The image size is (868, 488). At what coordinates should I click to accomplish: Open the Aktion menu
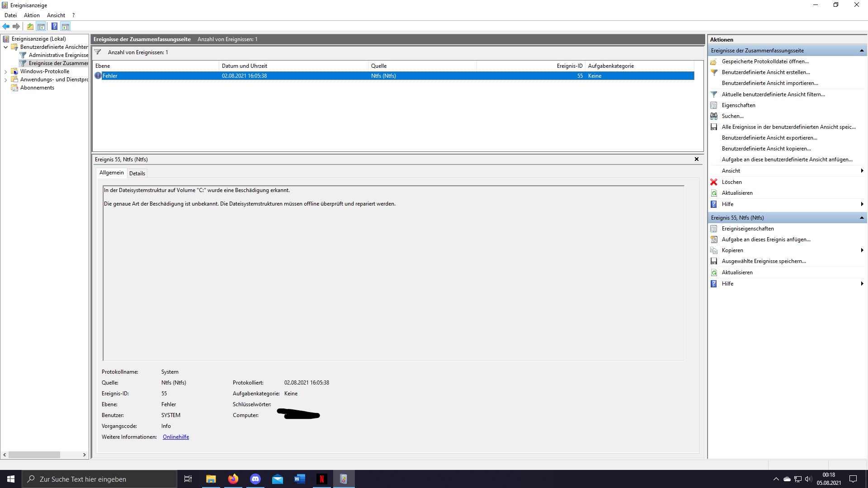tap(31, 15)
